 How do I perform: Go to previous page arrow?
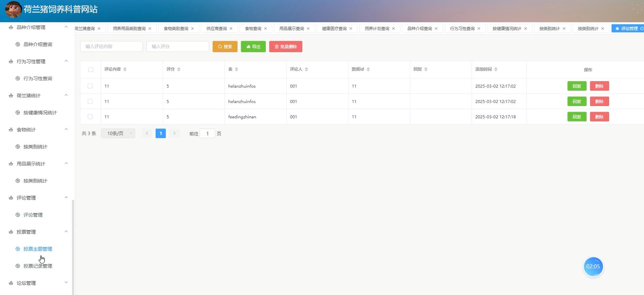click(x=147, y=133)
